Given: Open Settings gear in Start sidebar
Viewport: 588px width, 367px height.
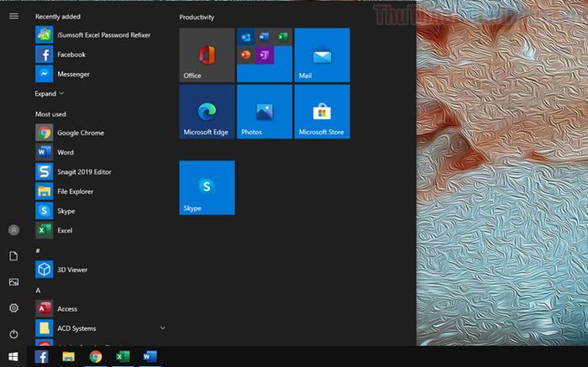Looking at the screenshot, I should pyautogui.click(x=13, y=307).
